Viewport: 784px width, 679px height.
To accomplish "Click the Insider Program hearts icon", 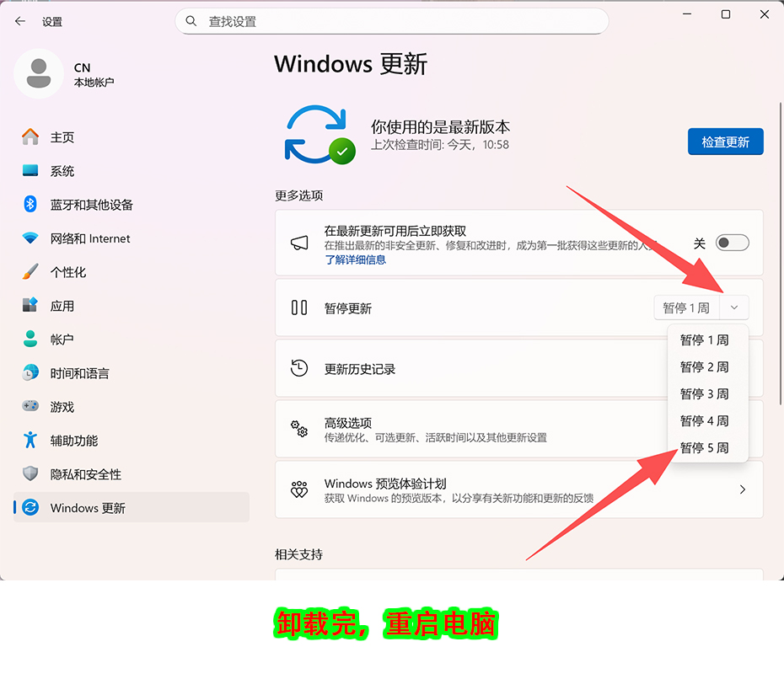I will (x=299, y=489).
